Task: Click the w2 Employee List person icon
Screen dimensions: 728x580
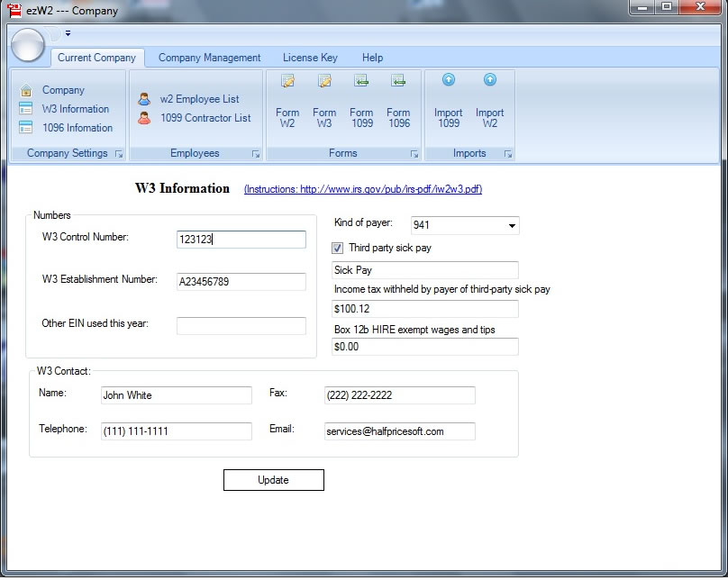Action: click(144, 99)
